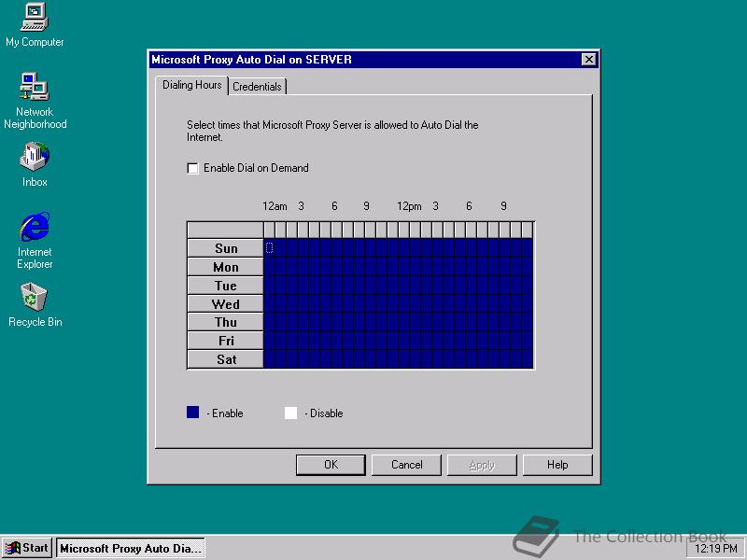The height and width of the screenshot is (560, 747).
Task: Select the Dialing Hours tab
Action: (x=192, y=85)
